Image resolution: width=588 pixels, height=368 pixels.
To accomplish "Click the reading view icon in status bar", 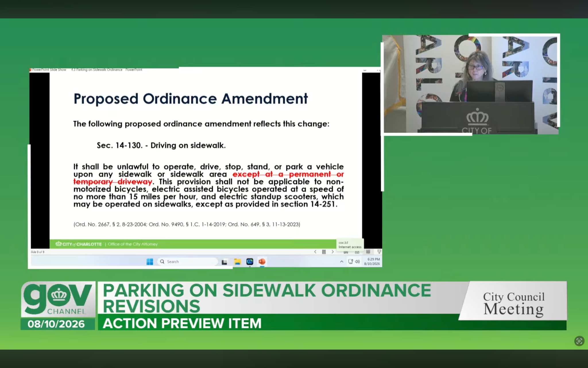I will [x=368, y=252].
